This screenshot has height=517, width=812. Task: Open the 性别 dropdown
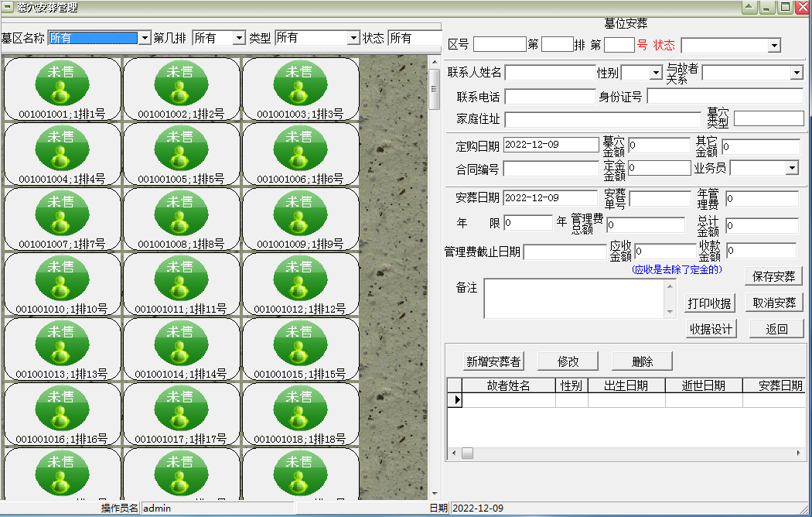(656, 73)
